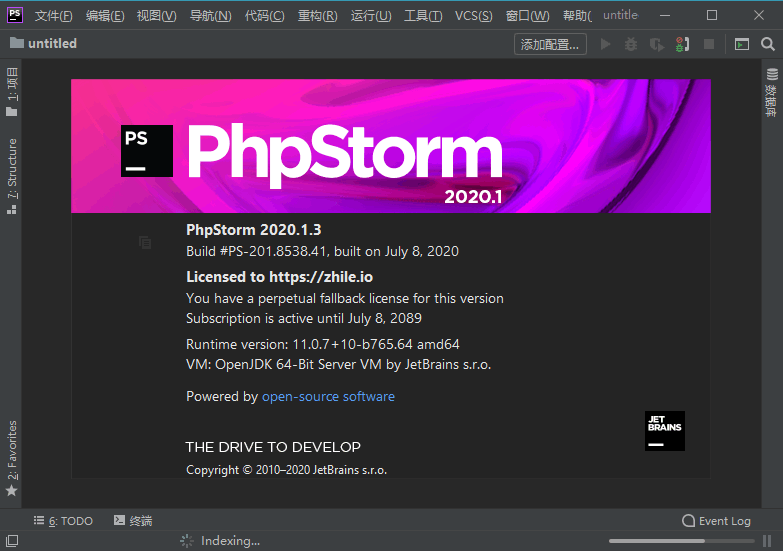This screenshot has height=551, width=783.
Task: Open the 数据库 tool window on right
Action: click(772, 92)
